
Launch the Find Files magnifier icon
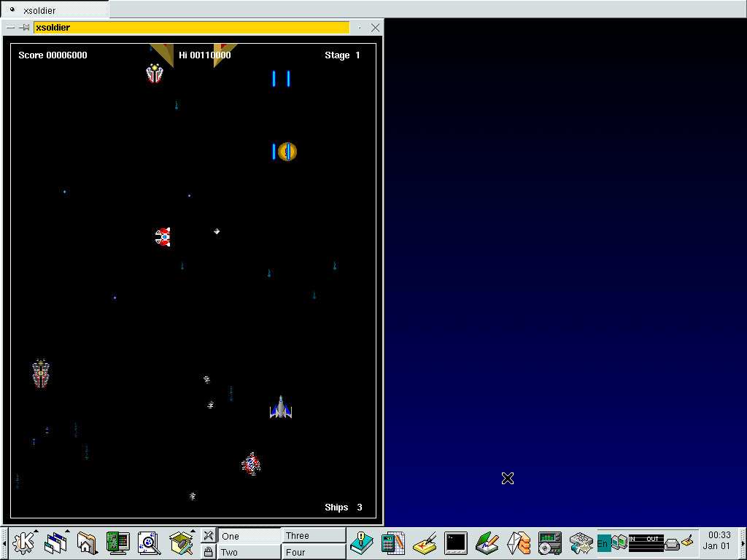(149, 543)
